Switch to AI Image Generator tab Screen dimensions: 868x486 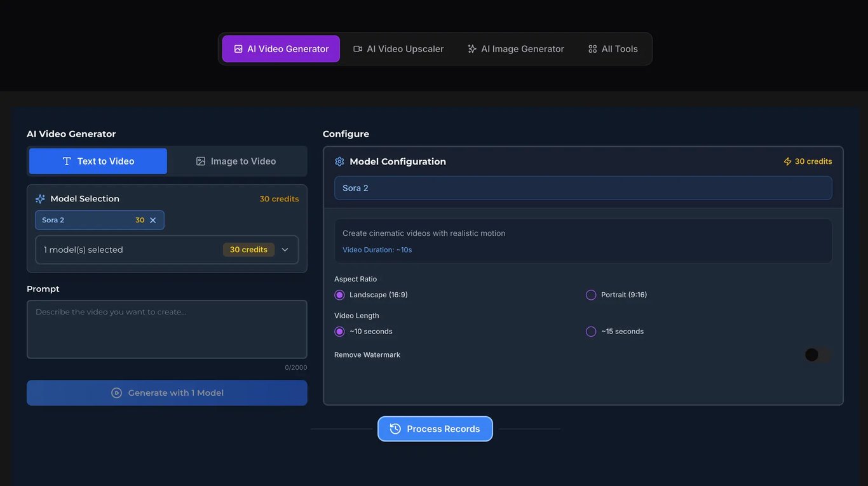click(x=515, y=49)
